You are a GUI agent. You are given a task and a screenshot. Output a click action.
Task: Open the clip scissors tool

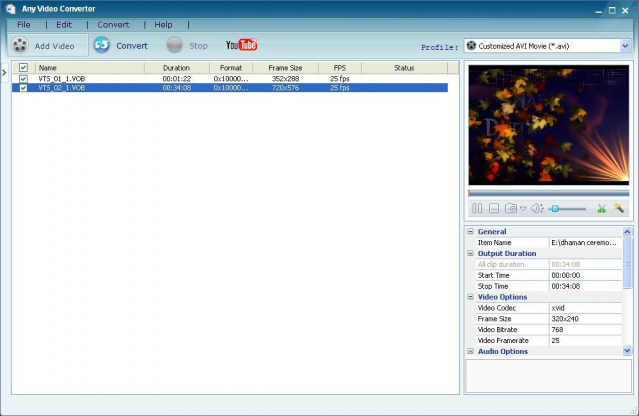click(602, 209)
